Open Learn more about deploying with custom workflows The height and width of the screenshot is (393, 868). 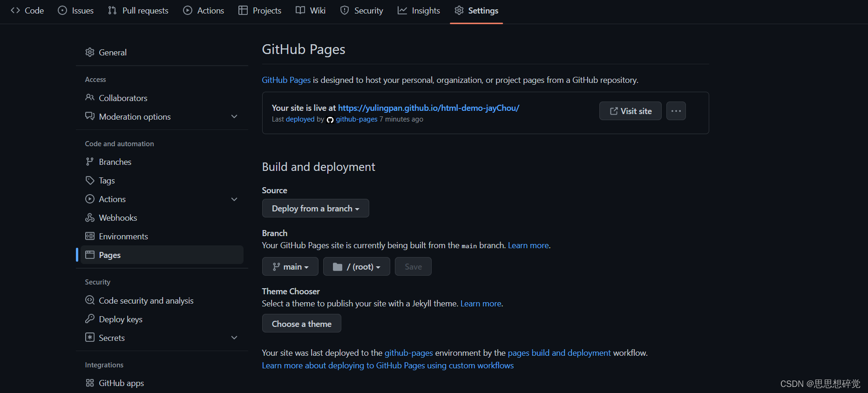(x=388, y=366)
